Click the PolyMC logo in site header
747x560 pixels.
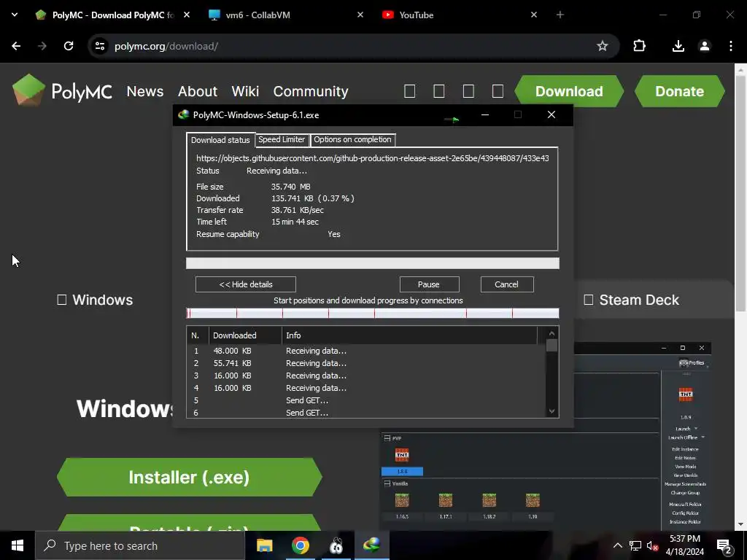point(62,90)
